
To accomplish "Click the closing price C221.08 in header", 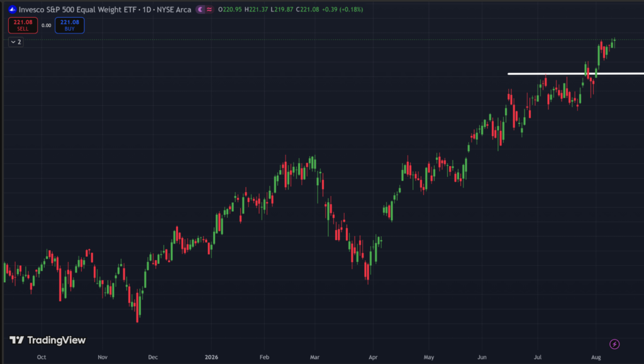I will point(308,9).
